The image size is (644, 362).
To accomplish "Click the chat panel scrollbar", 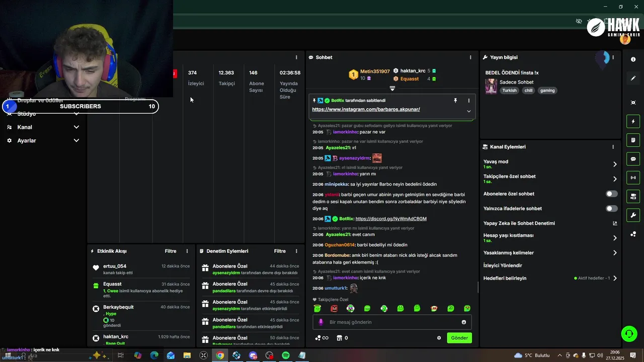I will point(477,288).
